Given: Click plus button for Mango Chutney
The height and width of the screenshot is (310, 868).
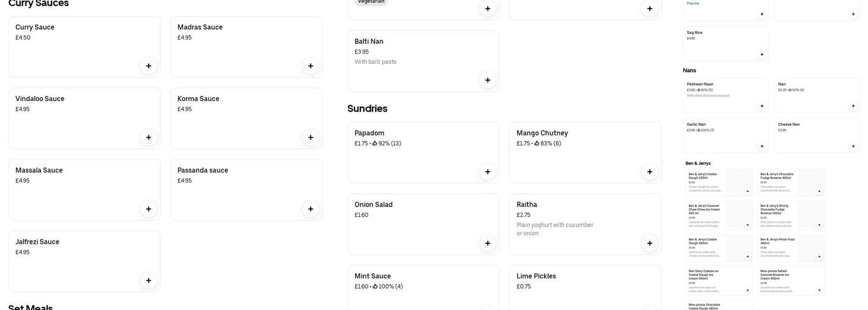Looking at the screenshot, I should click(650, 172).
